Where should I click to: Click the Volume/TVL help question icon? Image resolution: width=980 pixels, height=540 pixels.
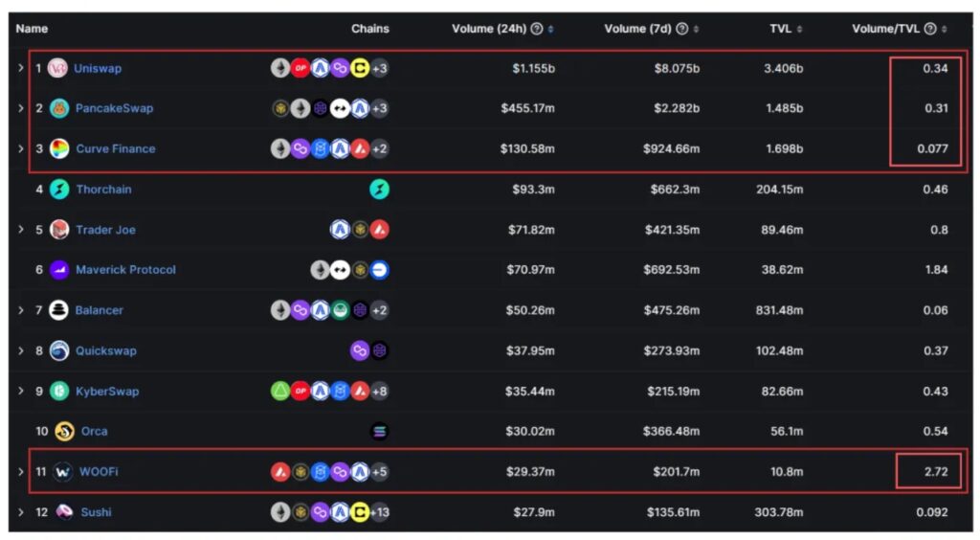click(x=930, y=29)
